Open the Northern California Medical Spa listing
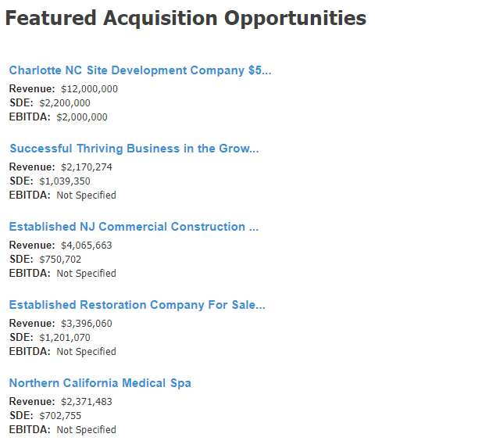The height and width of the screenshot is (448, 482). pyautogui.click(x=100, y=383)
